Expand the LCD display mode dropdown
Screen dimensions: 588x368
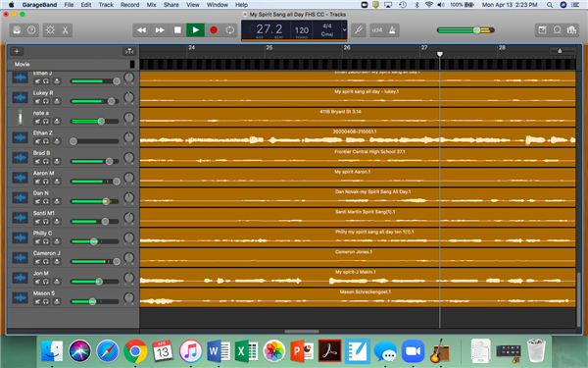coord(344,30)
